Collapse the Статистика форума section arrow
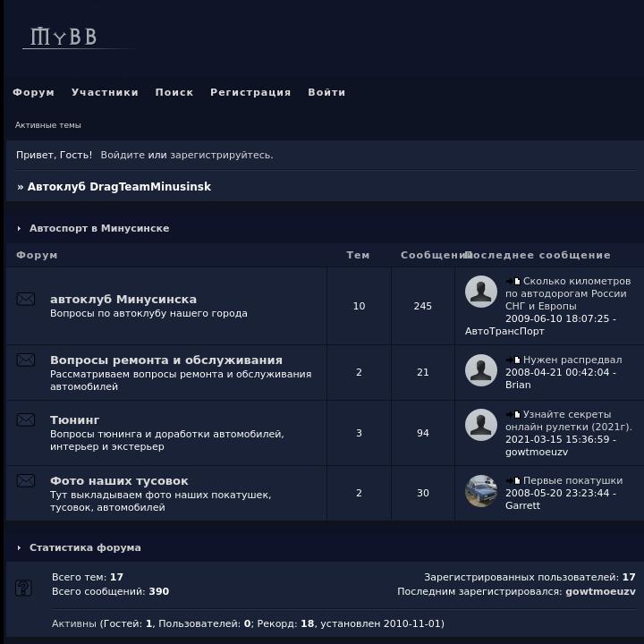 click(x=19, y=547)
